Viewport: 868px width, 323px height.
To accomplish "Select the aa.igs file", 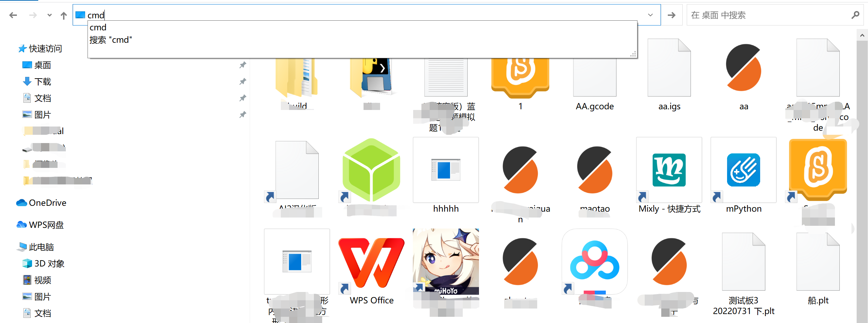I will 669,74.
